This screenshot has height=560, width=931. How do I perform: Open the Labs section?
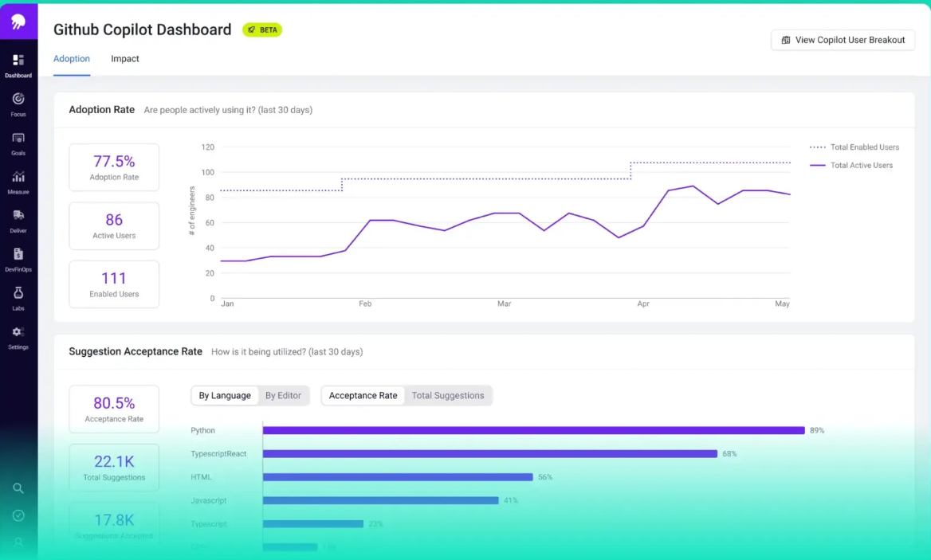(18, 296)
